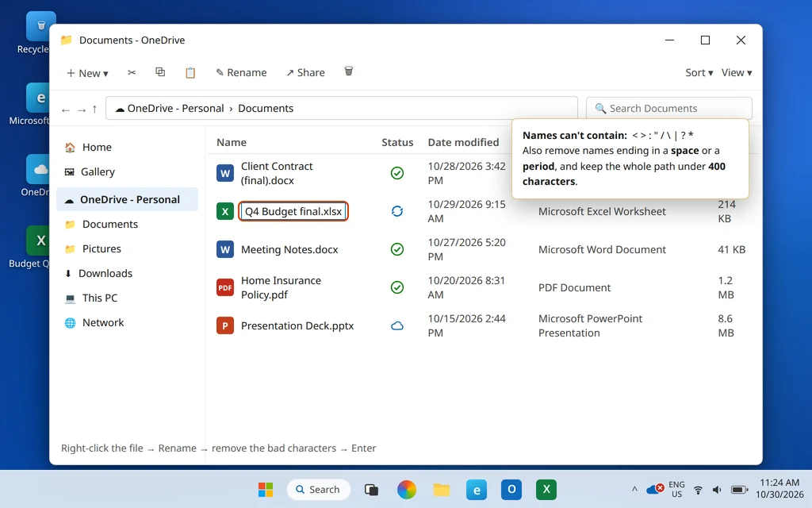
Task: Sort by the Name column header
Action: coord(232,142)
